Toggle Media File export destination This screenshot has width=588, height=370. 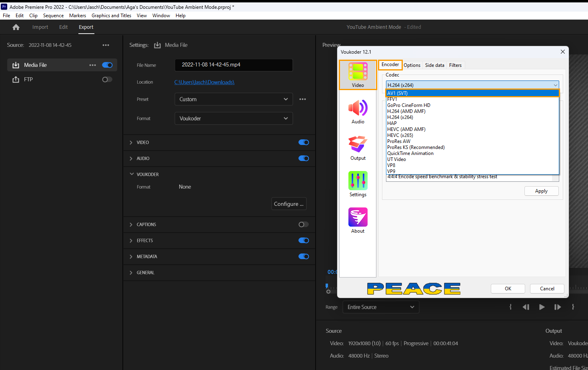(x=107, y=65)
